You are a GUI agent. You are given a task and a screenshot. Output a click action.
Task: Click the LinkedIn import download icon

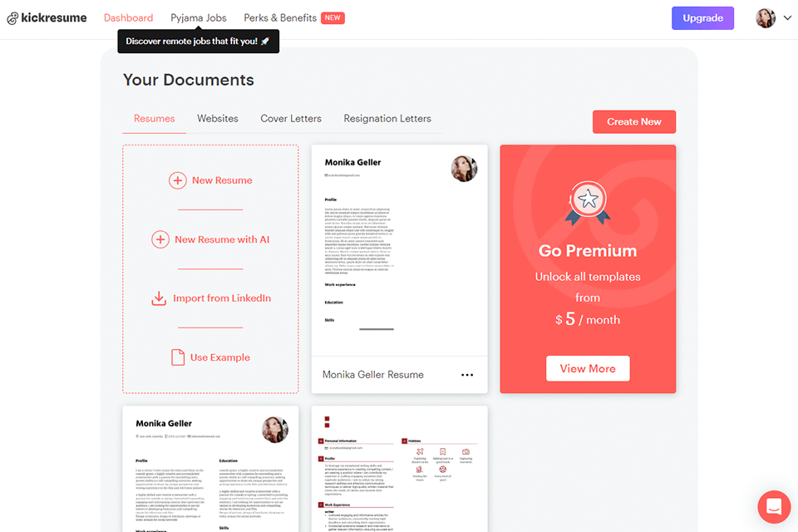pyautogui.click(x=159, y=298)
